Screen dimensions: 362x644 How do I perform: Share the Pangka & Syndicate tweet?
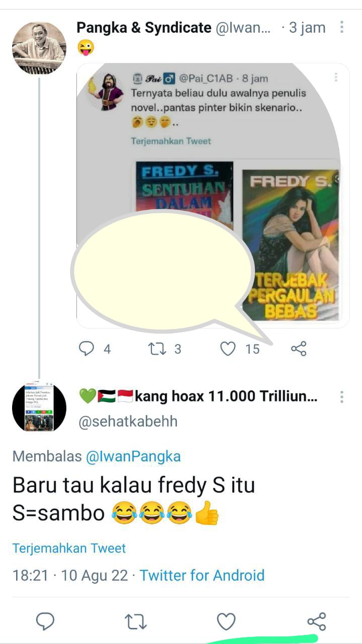(x=299, y=348)
